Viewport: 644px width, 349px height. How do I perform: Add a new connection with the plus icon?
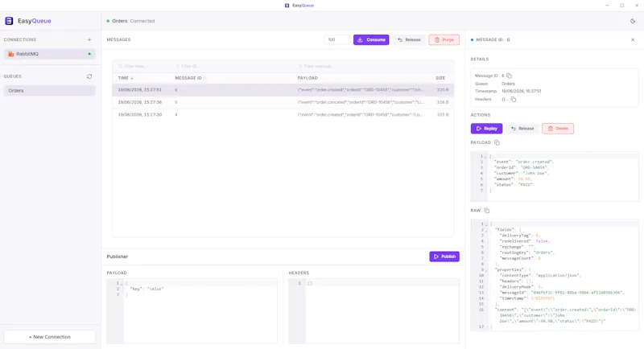point(89,39)
